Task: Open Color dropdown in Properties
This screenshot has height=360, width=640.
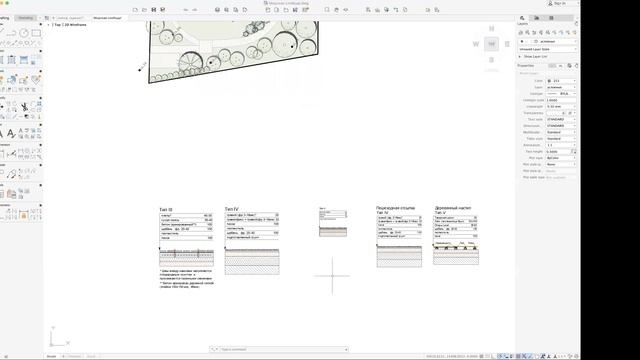Action: pyautogui.click(x=561, y=81)
